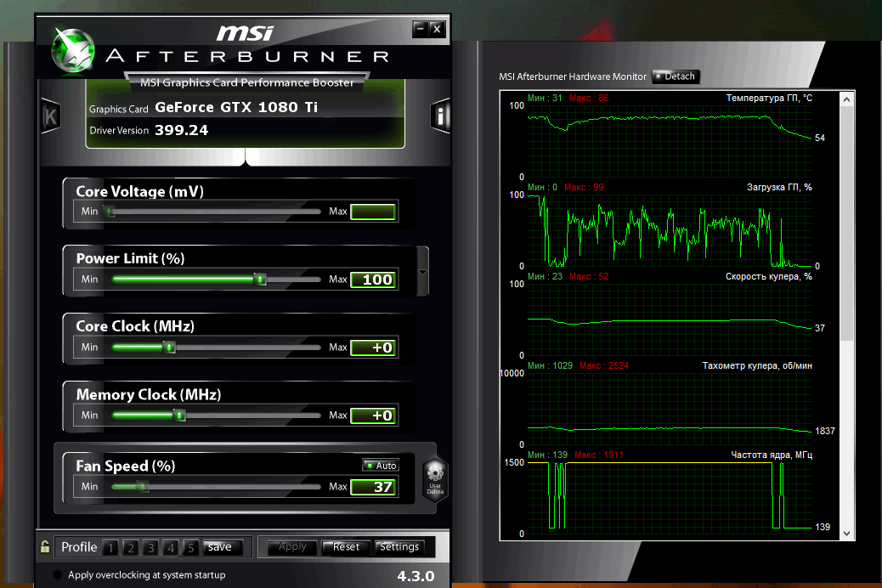Click the MSI Afterburner jet logo

(73, 51)
